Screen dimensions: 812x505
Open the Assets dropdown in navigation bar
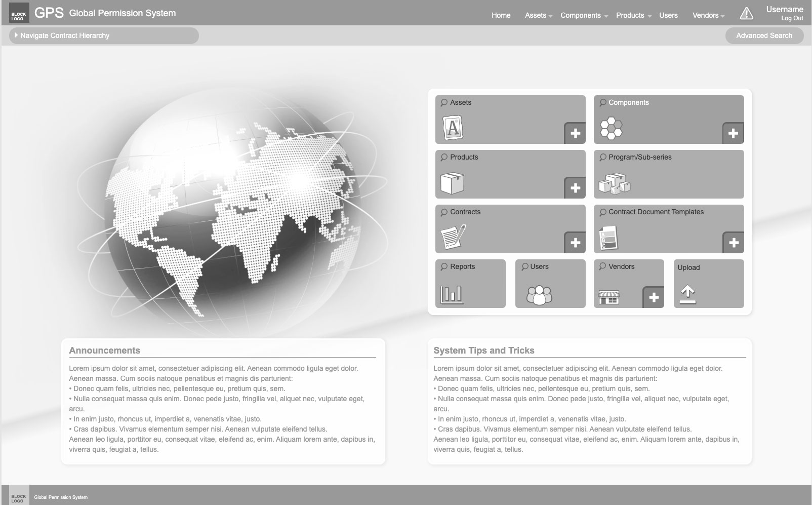click(x=538, y=16)
